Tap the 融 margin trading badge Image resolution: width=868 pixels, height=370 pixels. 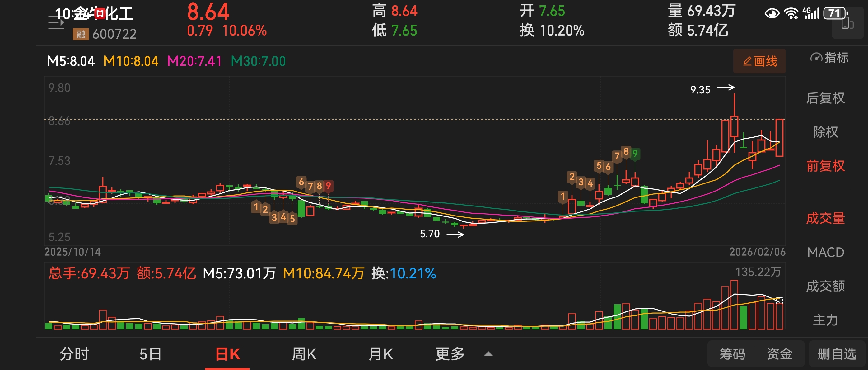click(81, 34)
